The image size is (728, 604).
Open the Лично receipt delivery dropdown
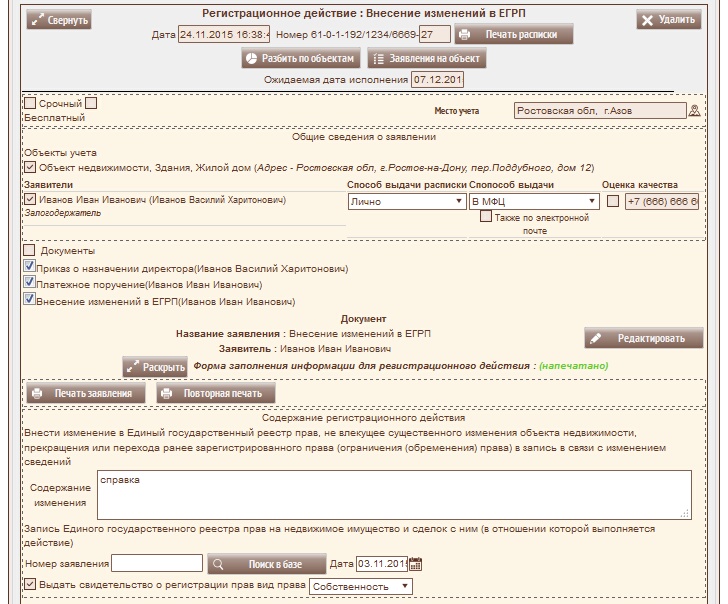point(404,201)
